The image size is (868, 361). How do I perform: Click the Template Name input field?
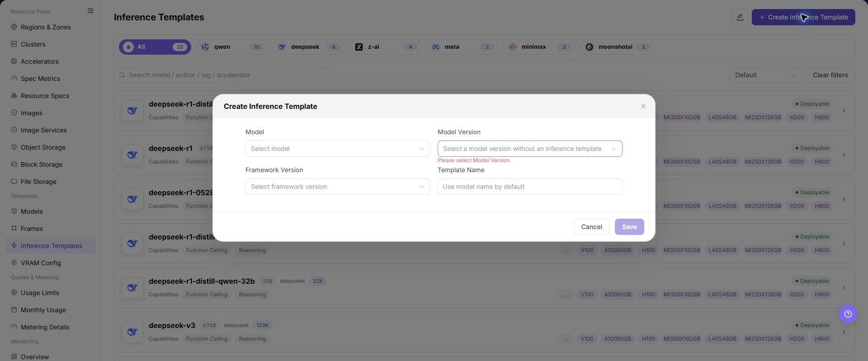coord(530,187)
